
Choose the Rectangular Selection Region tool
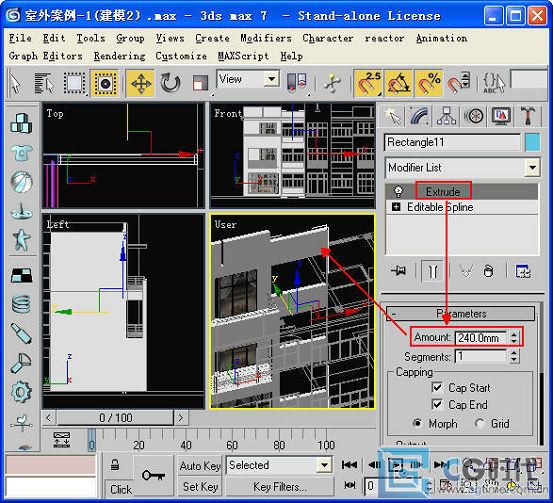click(x=74, y=84)
